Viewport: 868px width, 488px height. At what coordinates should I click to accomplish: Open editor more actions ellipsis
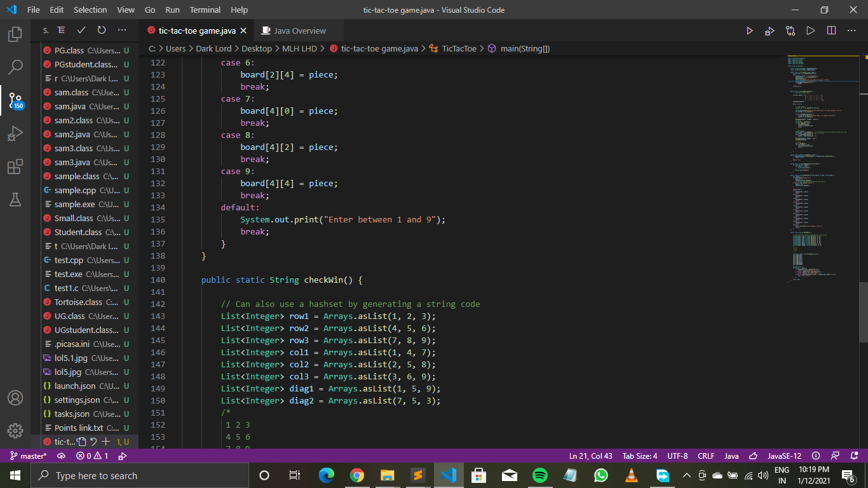[851, 30]
